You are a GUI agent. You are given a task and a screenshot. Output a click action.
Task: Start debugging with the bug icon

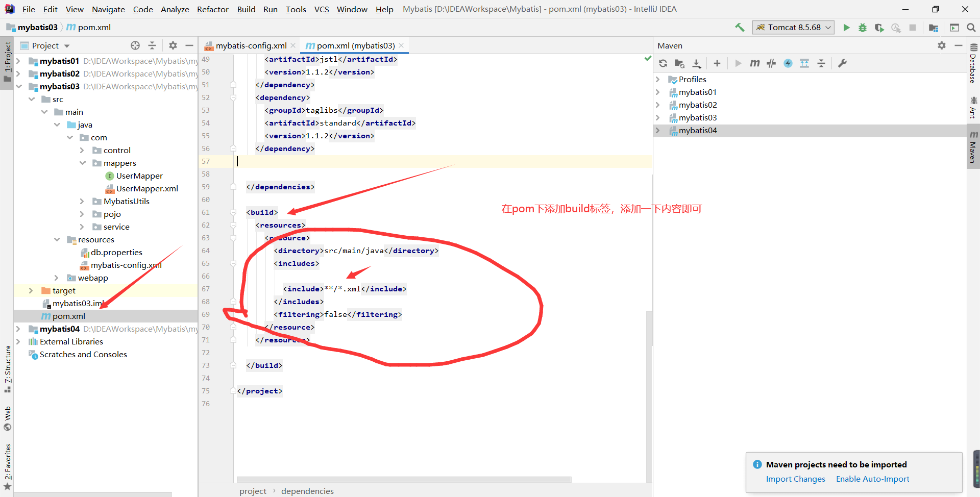tap(863, 28)
